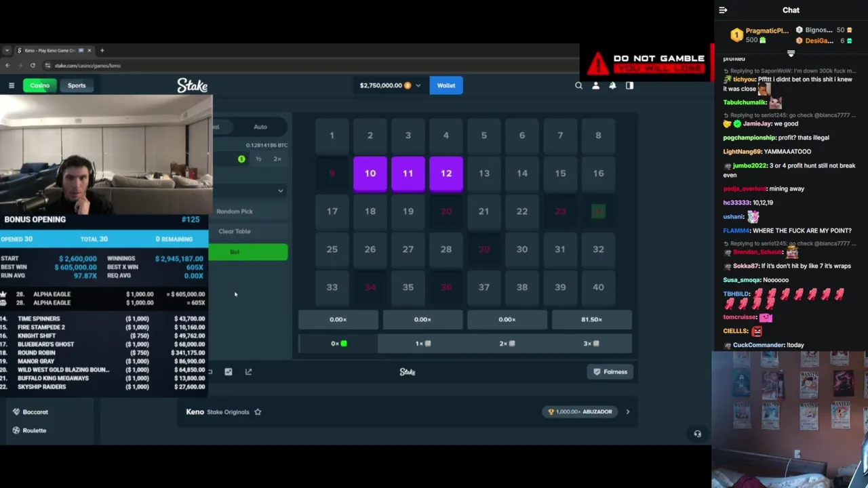The width and height of the screenshot is (868, 488).
Task: Switch to the Sports tab
Action: [x=77, y=85]
